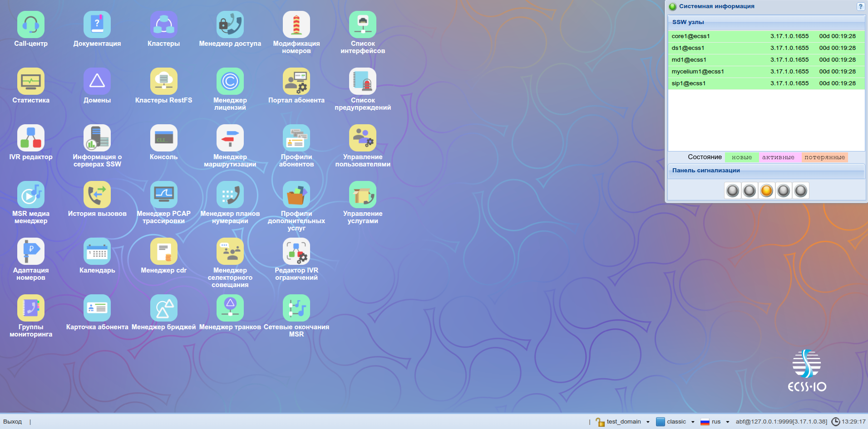The width and height of the screenshot is (868, 429).
Task: Open Менеджер транков
Action: [x=230, y=308]
